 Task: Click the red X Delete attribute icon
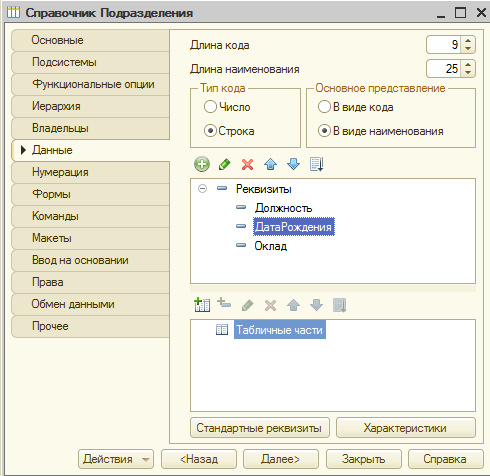[x=247, y=164]
